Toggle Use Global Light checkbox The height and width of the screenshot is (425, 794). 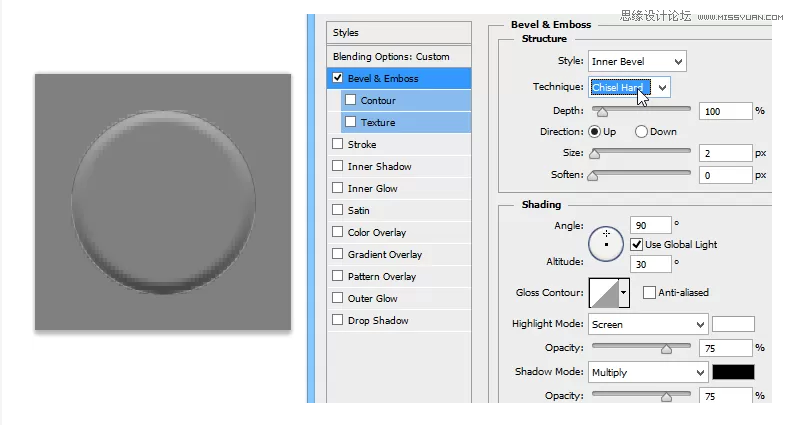coord(636,244)
